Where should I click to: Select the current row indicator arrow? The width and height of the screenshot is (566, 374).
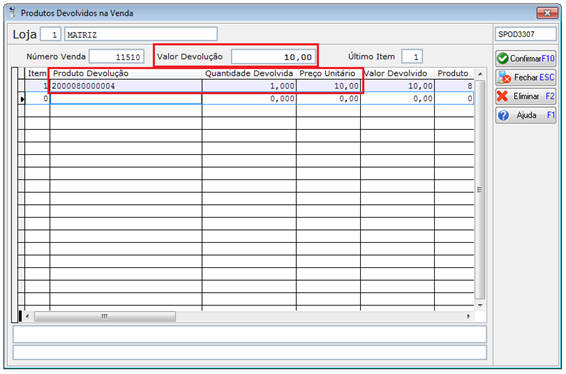22,99
